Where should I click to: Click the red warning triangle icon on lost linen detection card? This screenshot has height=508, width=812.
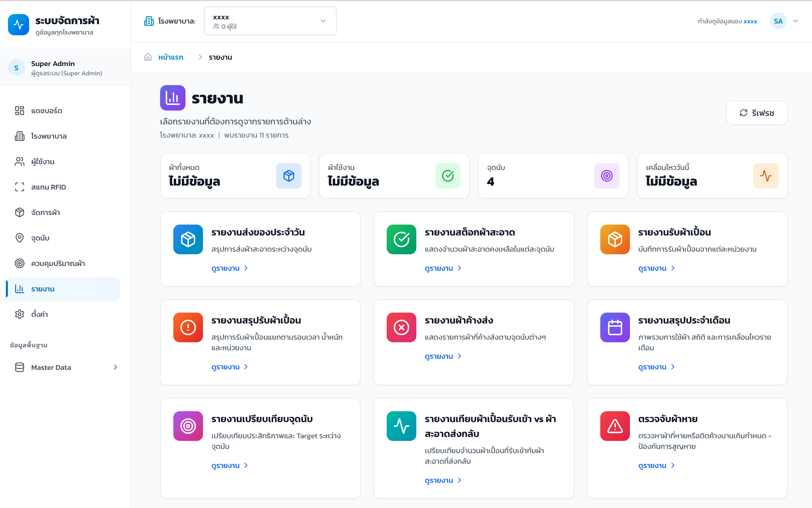point(615,426)
